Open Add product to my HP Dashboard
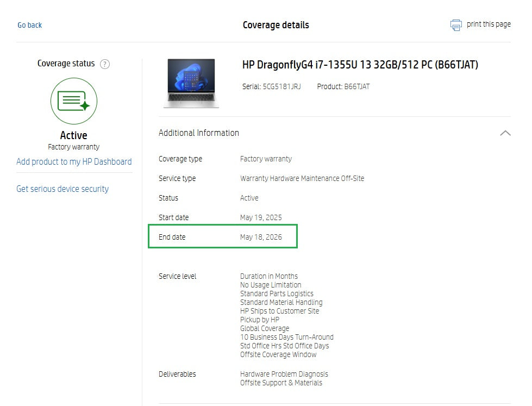The width and height of the screenshot is (532, 406). [x=74, y=161]
